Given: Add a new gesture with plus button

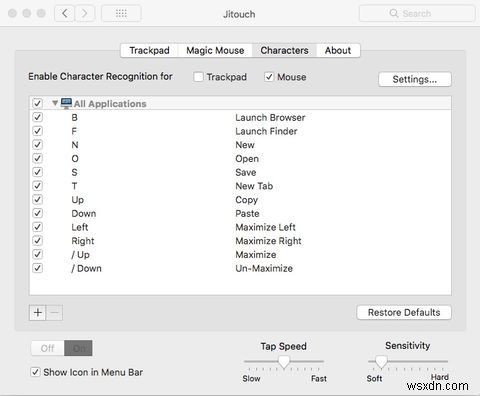Looking at the screenshot, I should click(x=38, y=313).
